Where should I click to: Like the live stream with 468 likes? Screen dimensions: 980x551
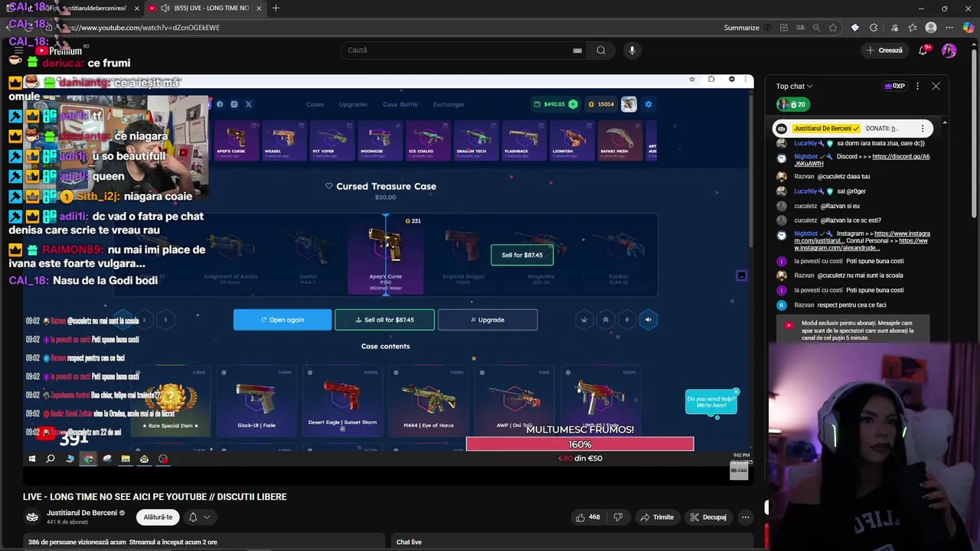pos(588,517)
